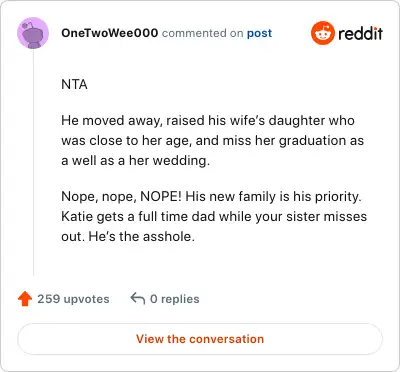
Task: Click the 'NTA' verdict text
Action: 74,84
